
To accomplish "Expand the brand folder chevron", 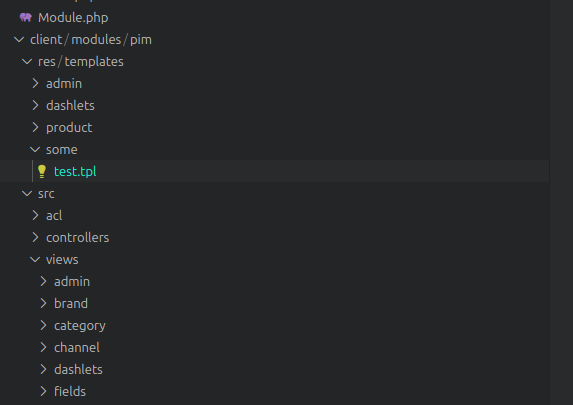I will pos(43,303).
